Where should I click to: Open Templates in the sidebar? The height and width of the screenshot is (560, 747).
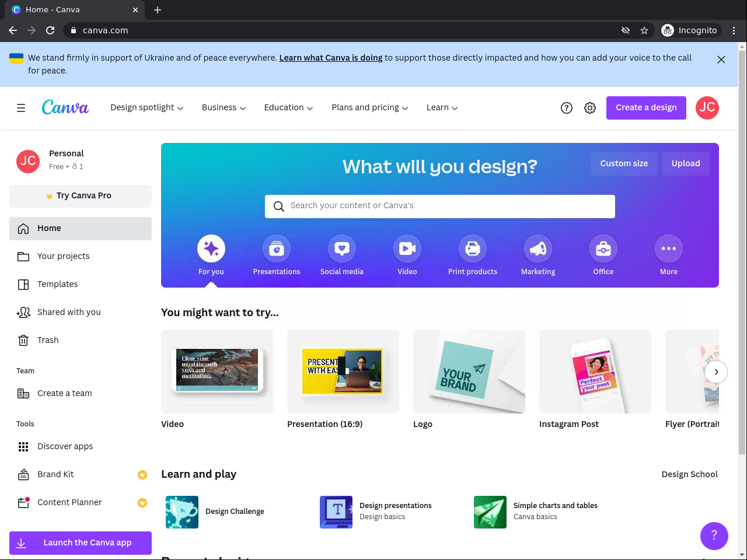[x=81, y=285]
